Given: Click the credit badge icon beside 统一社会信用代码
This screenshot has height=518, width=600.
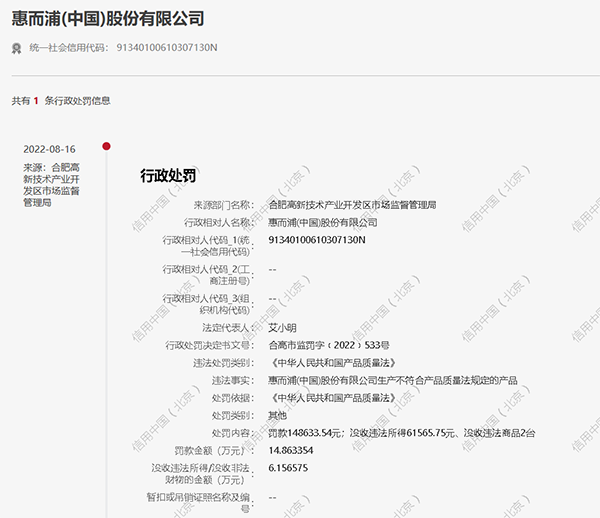Looking at the screenshot, I should click(x=16, y=48).
